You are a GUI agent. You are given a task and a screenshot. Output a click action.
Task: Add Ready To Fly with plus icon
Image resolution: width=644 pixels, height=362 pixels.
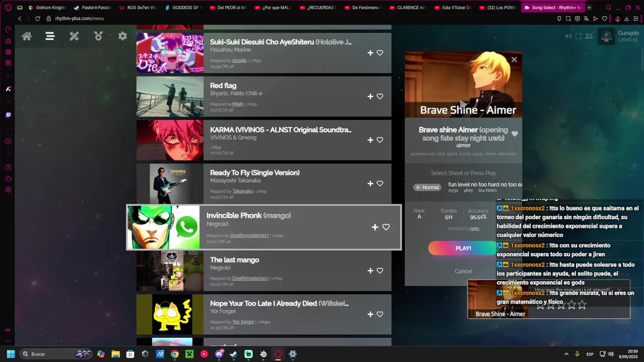(370, 184)
